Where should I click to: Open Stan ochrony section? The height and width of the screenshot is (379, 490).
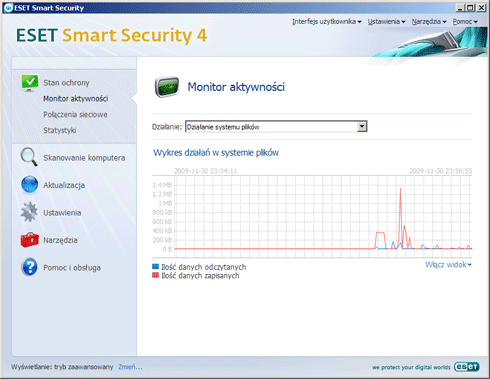pos(66,83)
